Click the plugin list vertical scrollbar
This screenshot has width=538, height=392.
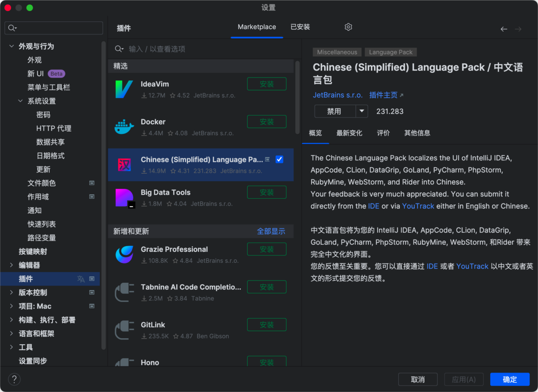pos(297,98)
